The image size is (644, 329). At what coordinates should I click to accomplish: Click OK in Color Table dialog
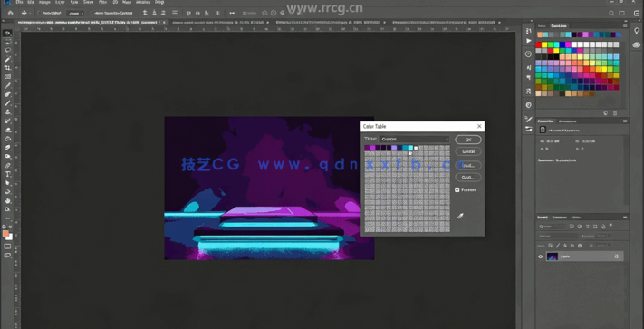click(x=468, y=140)
